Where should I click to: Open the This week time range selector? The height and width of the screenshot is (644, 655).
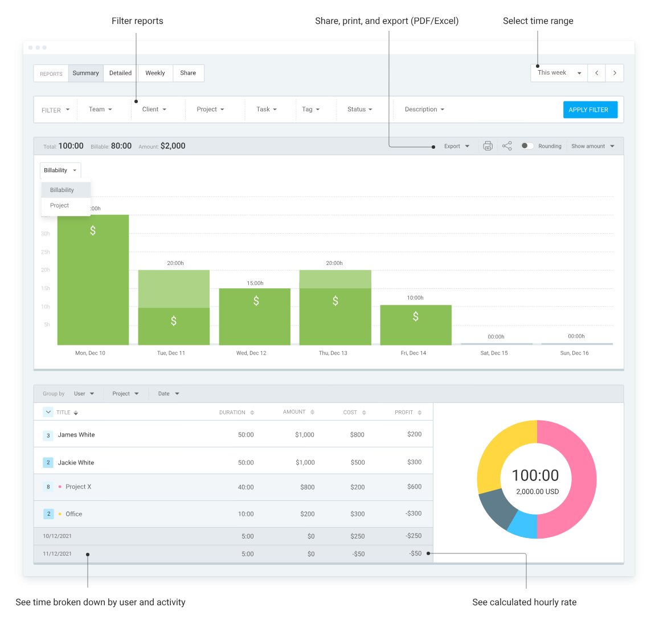click(x=558, y=72)
